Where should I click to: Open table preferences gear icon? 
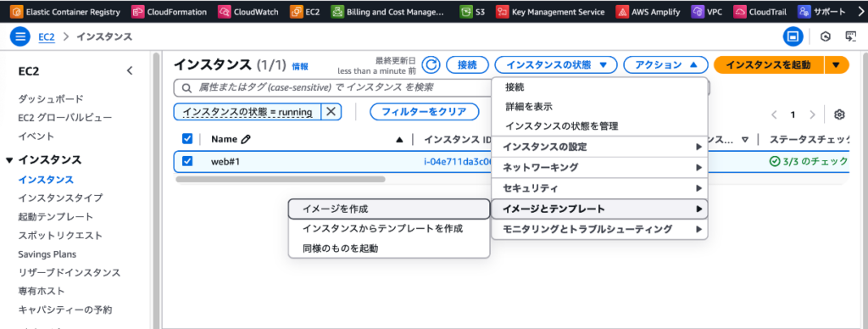point(839,114)
